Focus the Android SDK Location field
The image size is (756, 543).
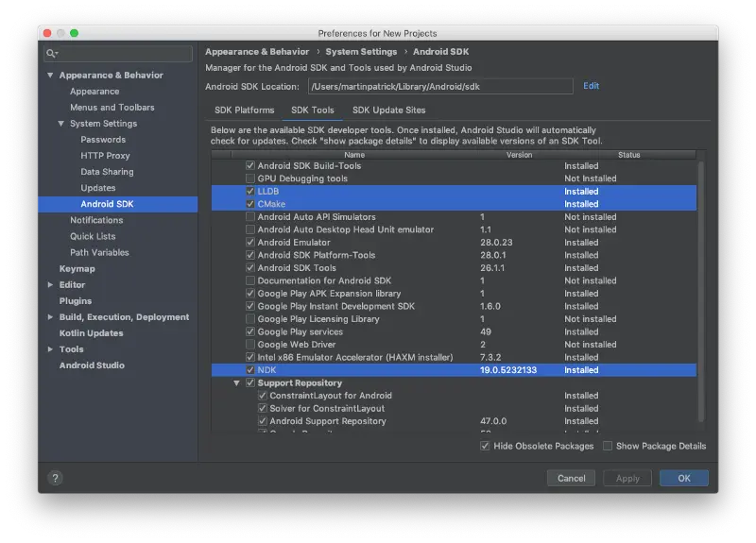439,87
